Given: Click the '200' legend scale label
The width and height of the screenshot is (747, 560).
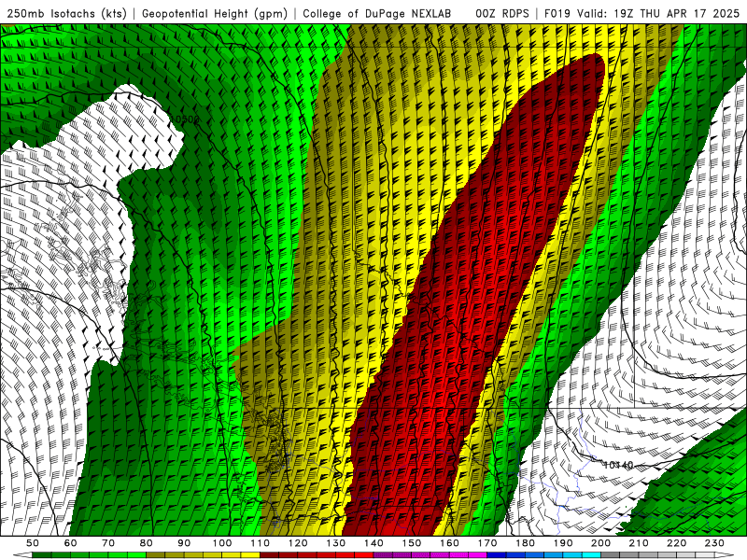Looking at the screenshot, I should click(600, 543).
